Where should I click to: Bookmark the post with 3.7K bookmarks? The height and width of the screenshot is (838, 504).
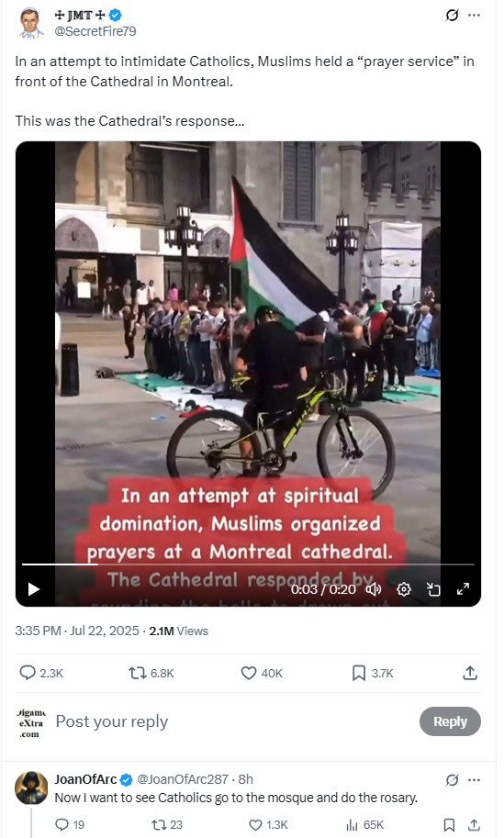(x=373, y=673)
